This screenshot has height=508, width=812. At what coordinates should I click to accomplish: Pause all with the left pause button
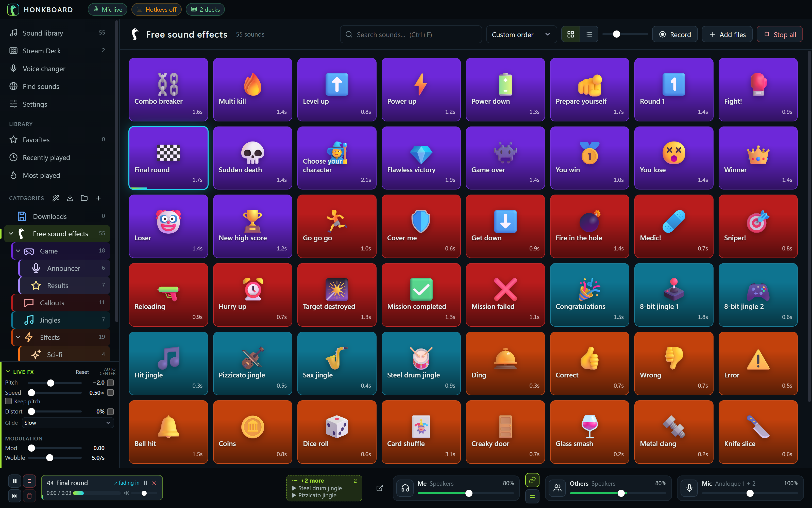click(x=14, y=481)
